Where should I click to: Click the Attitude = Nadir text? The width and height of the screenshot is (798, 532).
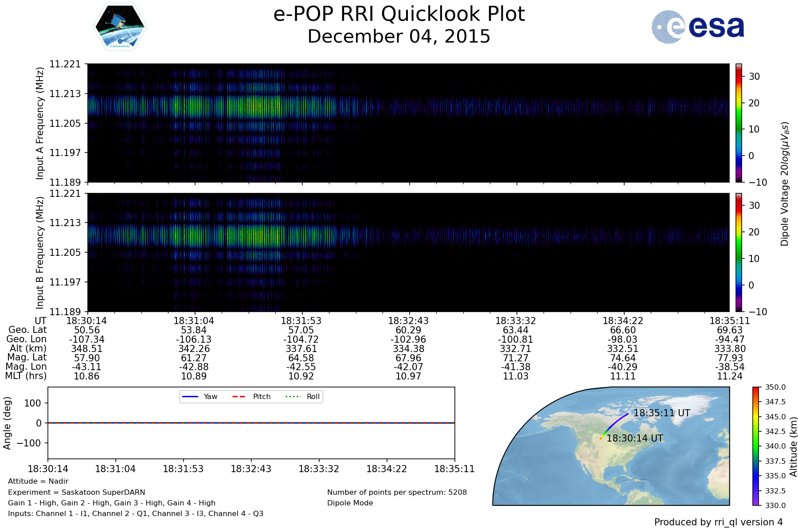point(38,481)
